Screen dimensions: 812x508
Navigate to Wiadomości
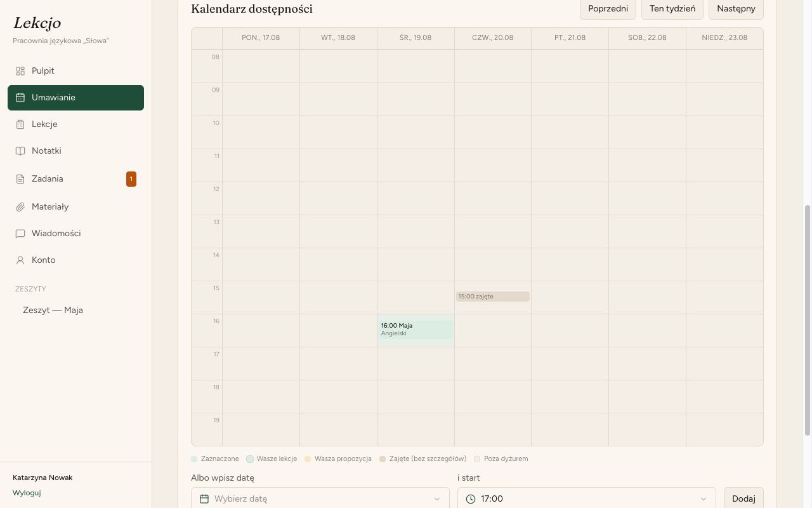(76, 234)
